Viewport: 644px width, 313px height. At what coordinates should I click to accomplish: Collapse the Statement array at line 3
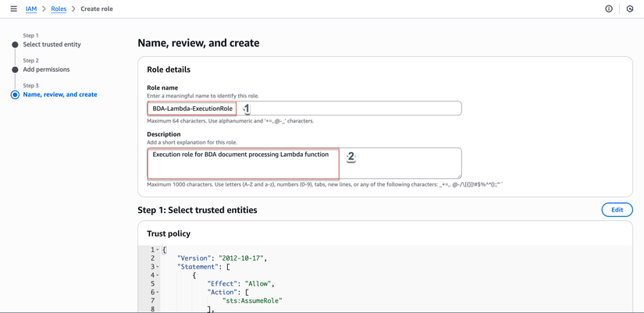[158, 267]
